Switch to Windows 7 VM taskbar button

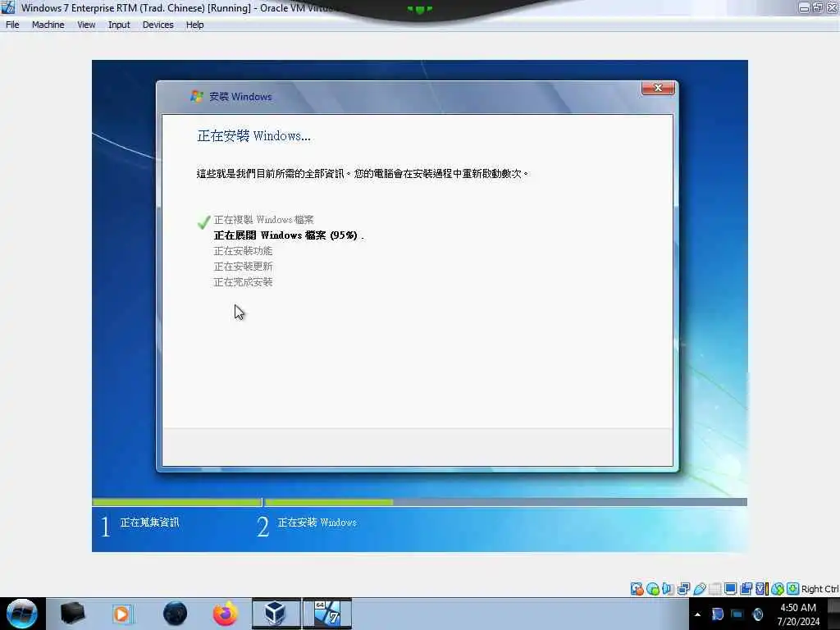327,614
